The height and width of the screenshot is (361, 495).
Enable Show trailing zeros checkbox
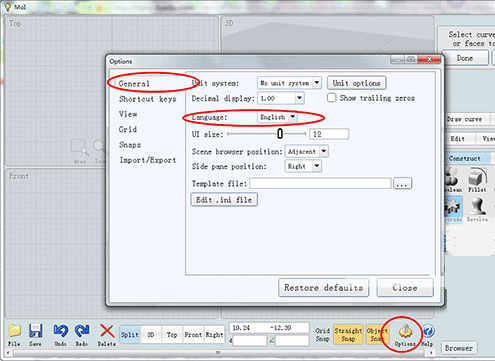(x=332, y=98)
